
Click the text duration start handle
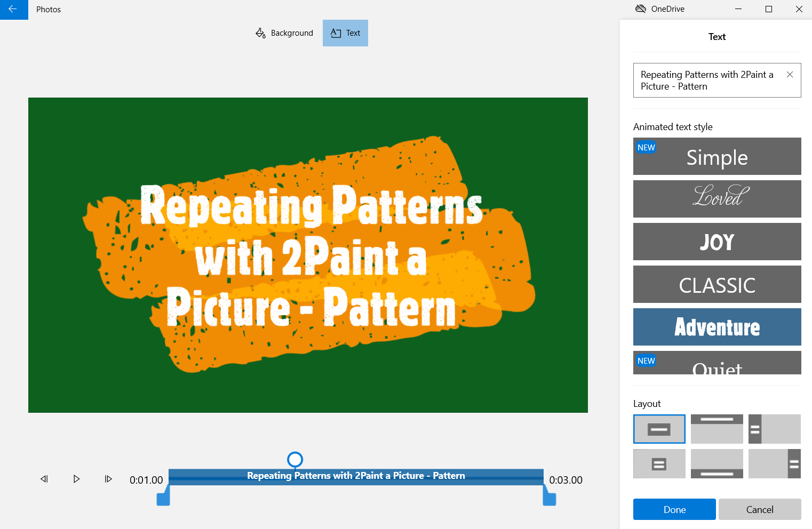tap(163, 496)
